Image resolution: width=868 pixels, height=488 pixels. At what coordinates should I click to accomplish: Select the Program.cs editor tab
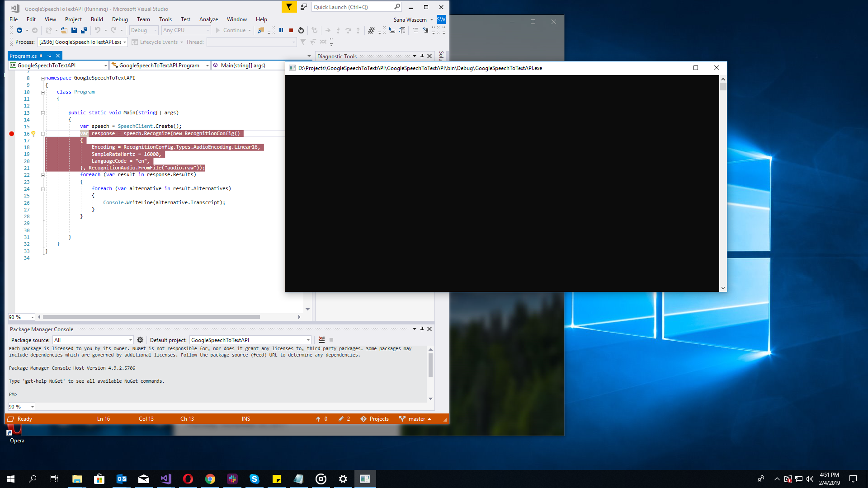pyautogui.click(x=23, y=56)
